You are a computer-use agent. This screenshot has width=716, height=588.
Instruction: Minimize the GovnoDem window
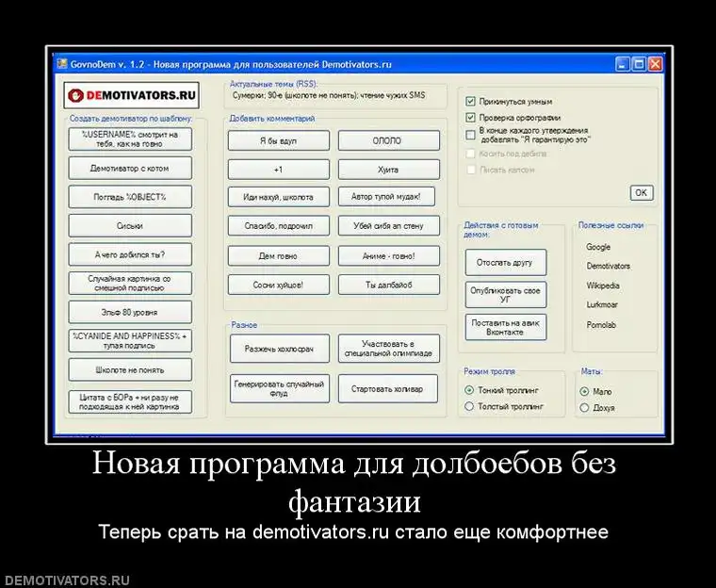coord(623,64)
